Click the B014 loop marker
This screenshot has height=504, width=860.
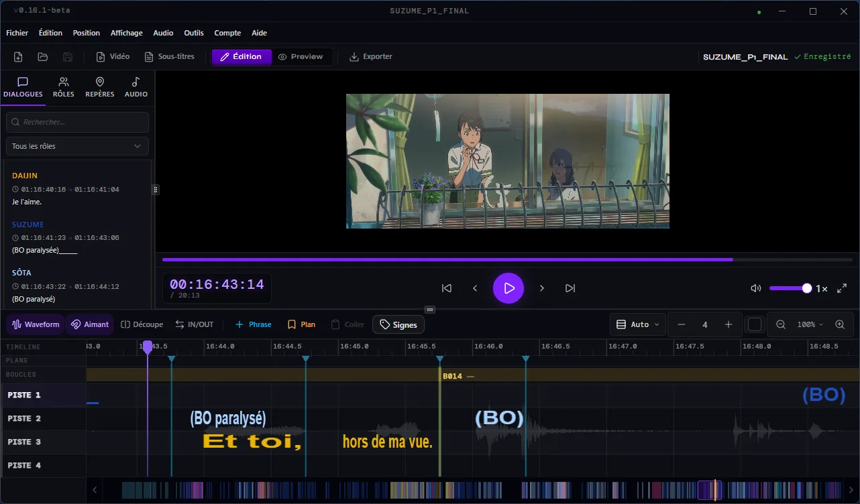(458, 376)
